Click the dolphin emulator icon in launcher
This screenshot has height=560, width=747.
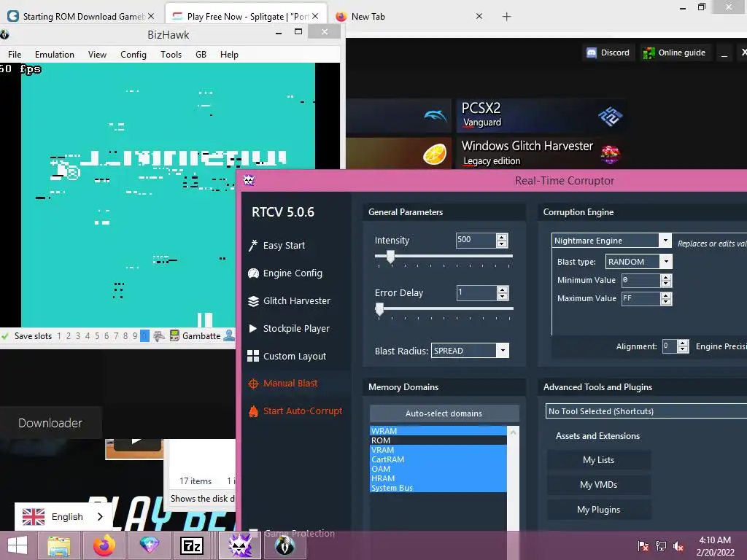pos(435,115)
